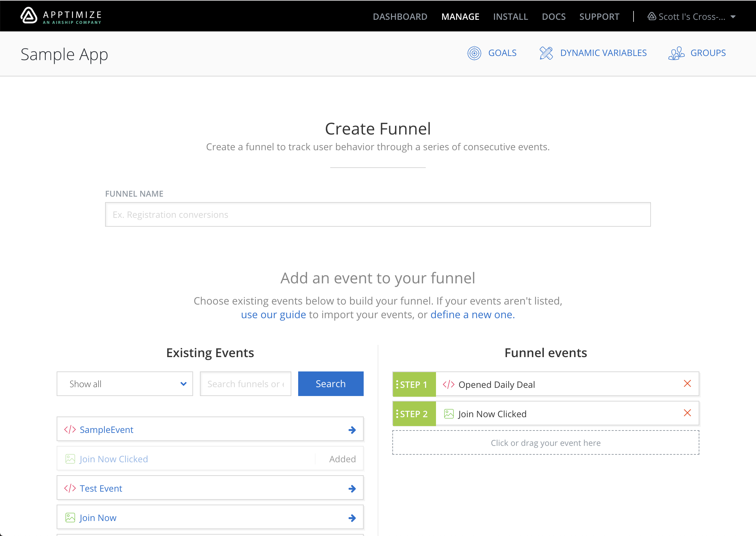
Task: Select the SampleEvent row text
Action: (x=106, y=430)
